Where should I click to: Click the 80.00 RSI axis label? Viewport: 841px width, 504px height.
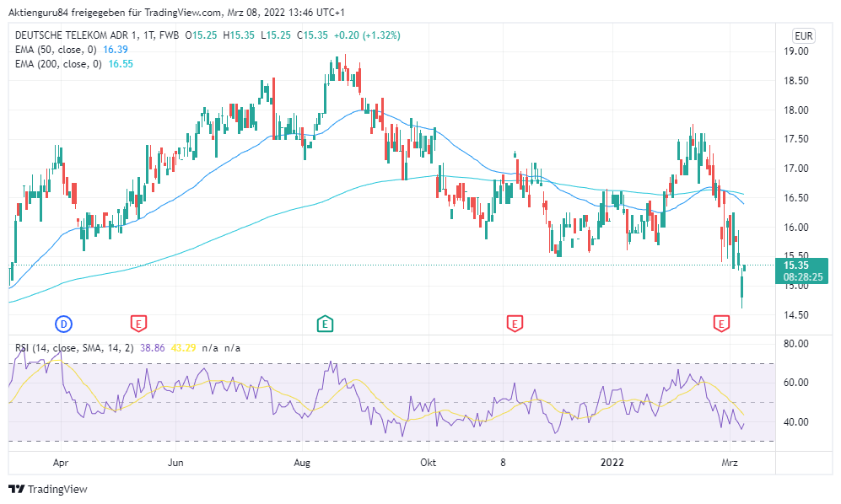click(x=796, y=344)
